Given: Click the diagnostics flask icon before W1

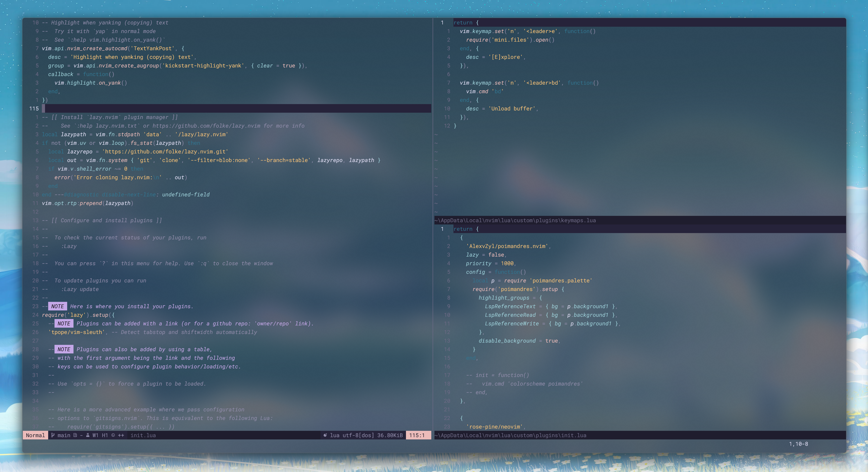Looking at the screenshot, I should (88, 435).
